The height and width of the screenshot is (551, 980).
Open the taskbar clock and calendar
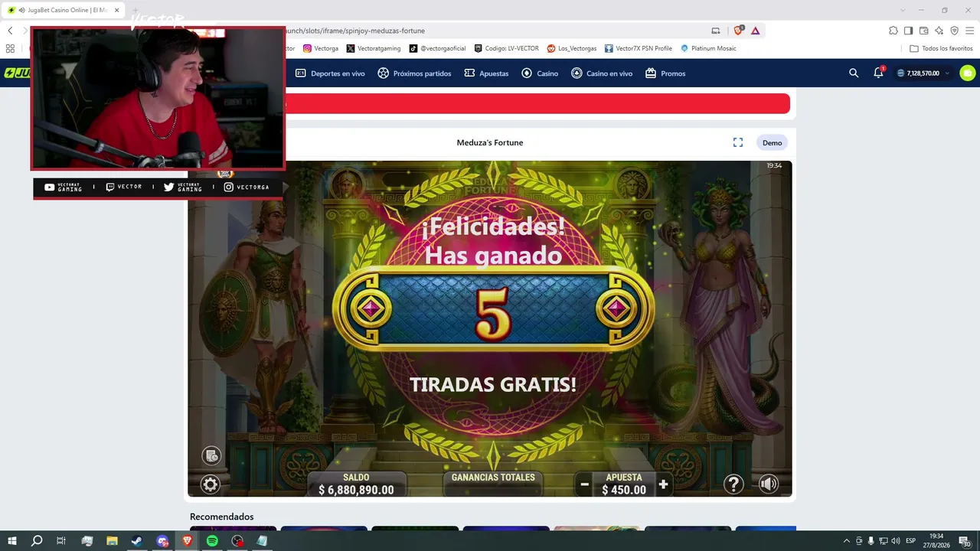[x=936, y=541]
